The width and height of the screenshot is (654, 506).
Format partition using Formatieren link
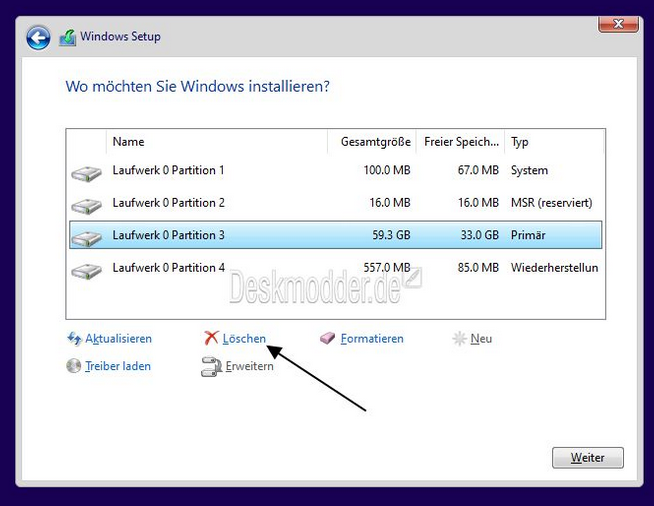(x=372, y=339)
